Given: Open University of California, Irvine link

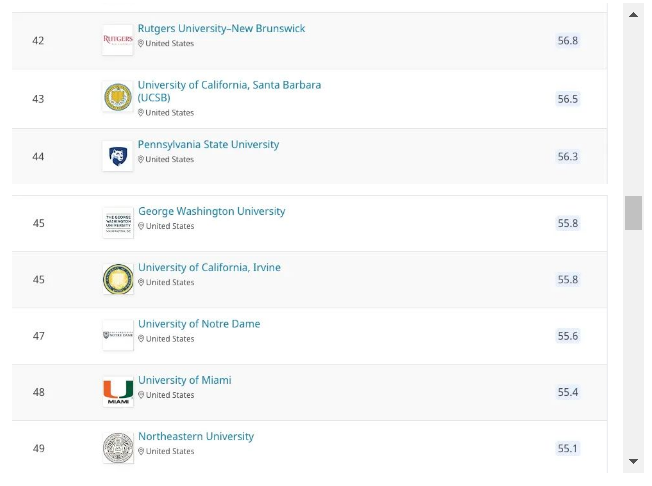Looking at the screenshot, I should click(209, 267).
